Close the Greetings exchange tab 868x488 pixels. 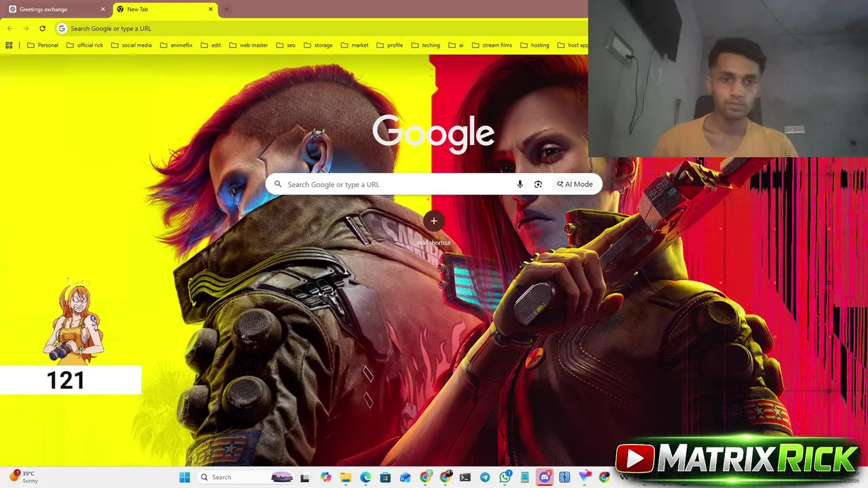[x=103, y=9]
